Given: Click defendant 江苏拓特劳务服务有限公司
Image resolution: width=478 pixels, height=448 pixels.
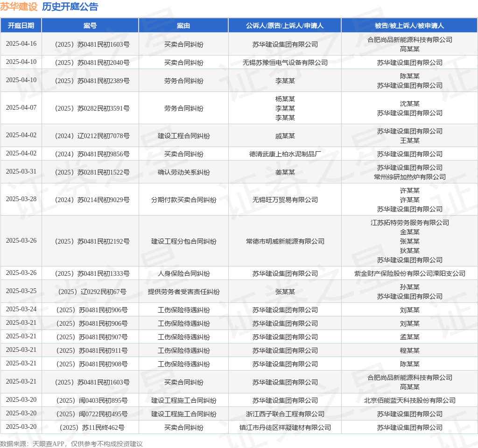Looking at the screenshot, I should coord(410,223).
